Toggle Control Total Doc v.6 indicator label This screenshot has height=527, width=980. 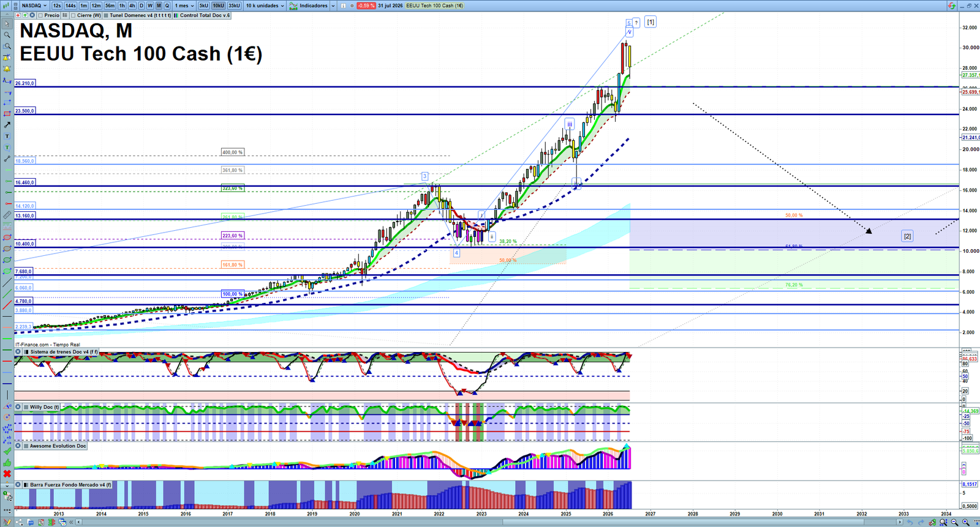click(x=202, y=15)
